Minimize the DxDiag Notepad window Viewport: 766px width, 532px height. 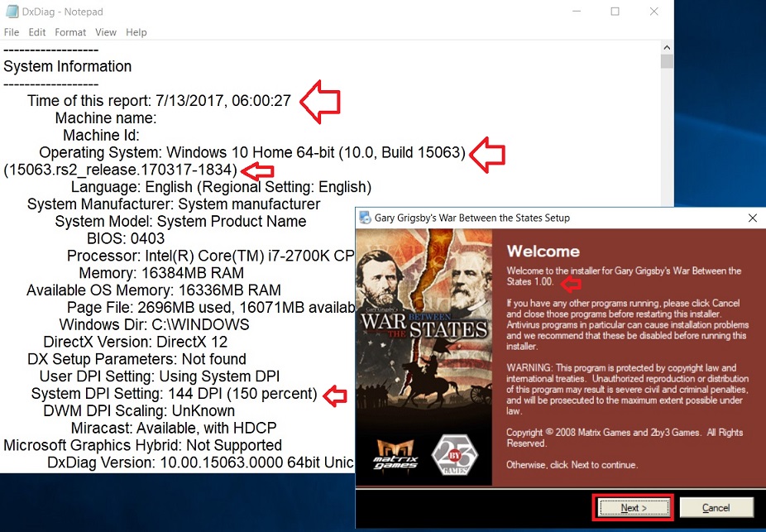(x=577, y=12)
